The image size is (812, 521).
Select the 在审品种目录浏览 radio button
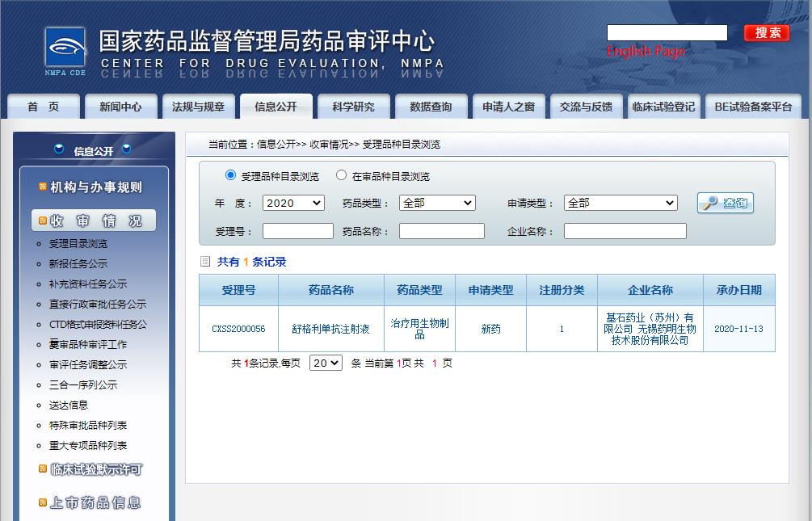[x=341, y=175]
